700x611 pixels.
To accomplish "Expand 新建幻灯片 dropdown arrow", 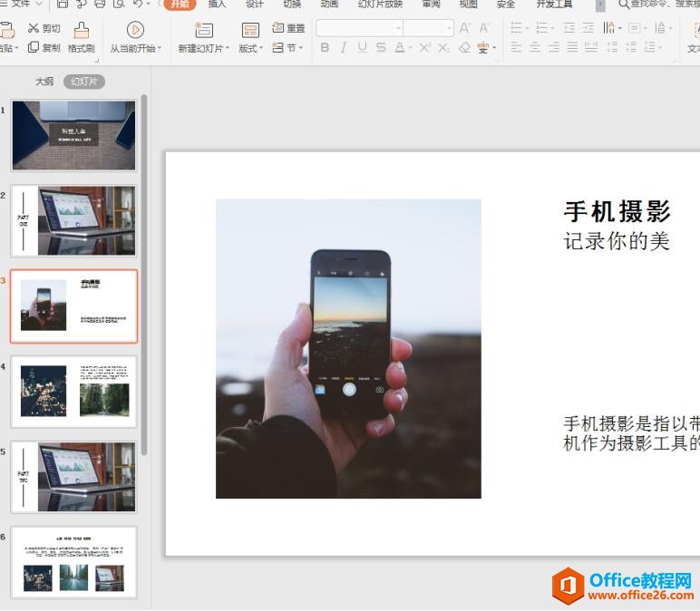I will [228, 48].
